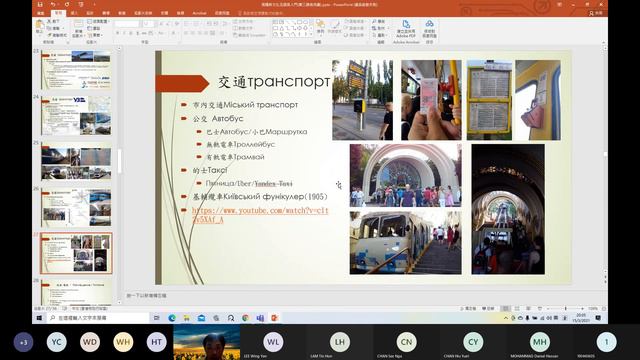This screenshot has width=640, height=360.
Task: Start Slide Show from status bar icon
Action: click(x=540, y=309)
